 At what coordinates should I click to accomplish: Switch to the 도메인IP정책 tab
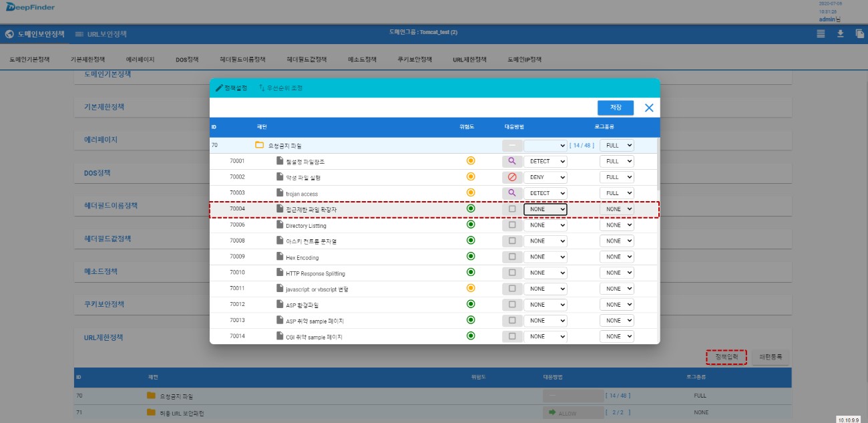[x=524, y=59]
